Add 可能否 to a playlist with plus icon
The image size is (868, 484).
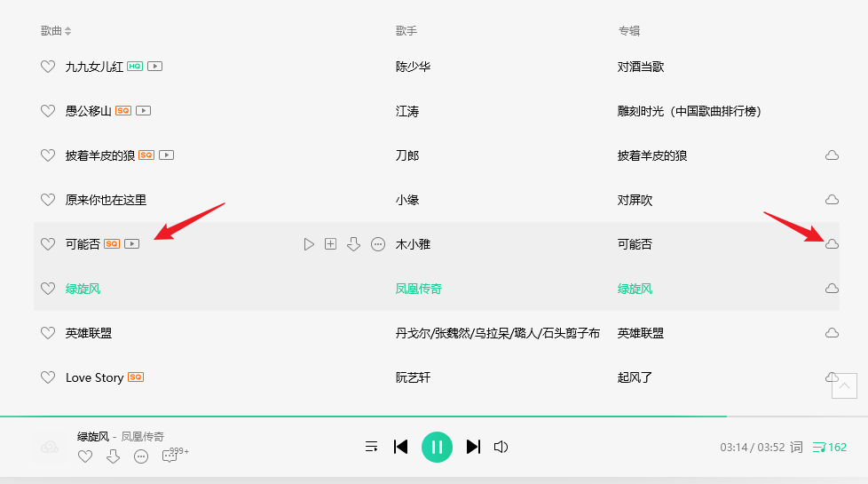pos(330,244)
